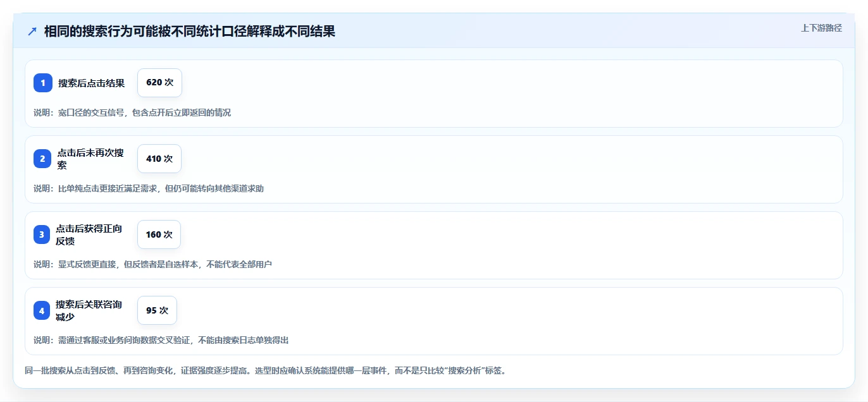Click the 410 次 value chip

[159, 159]
